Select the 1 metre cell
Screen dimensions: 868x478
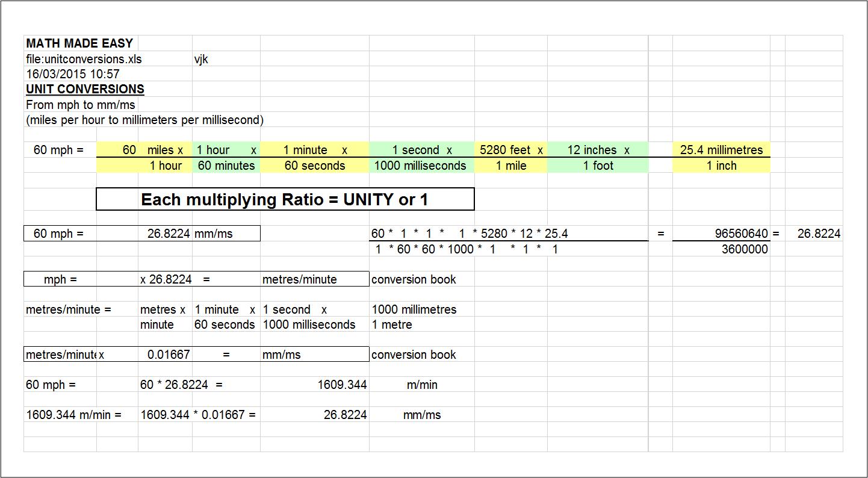[392, 324]
